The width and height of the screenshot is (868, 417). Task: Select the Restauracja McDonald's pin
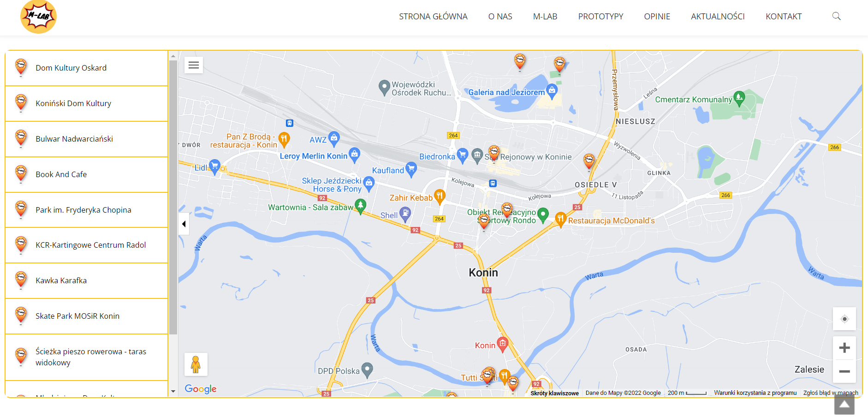click(x=560, y=219)
